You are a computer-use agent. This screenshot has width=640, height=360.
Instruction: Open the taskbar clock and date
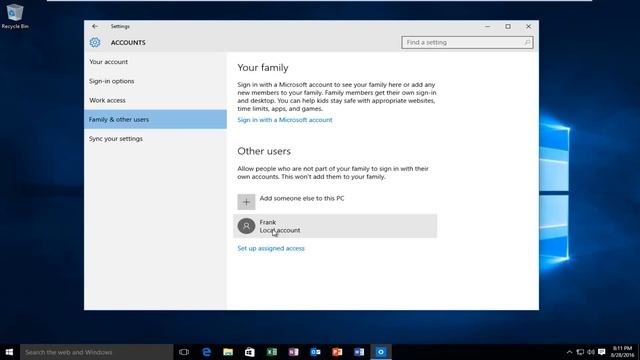click(x=622, y=352)
